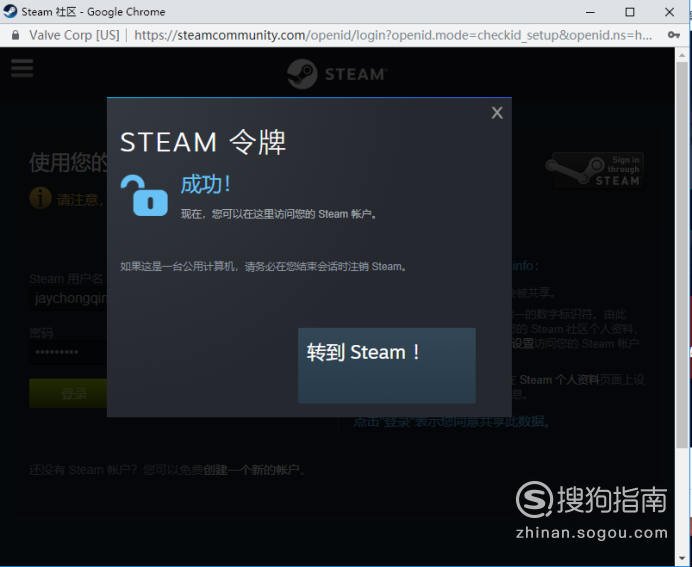Click the scrollbar up arrow
692x567 pixels.
tap(682, 54)
